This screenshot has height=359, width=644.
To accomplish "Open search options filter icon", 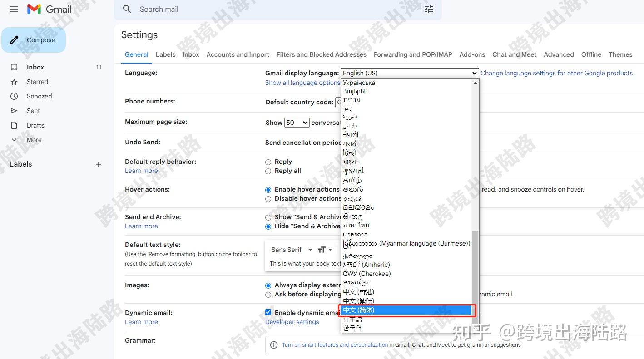I will [429, 9].
